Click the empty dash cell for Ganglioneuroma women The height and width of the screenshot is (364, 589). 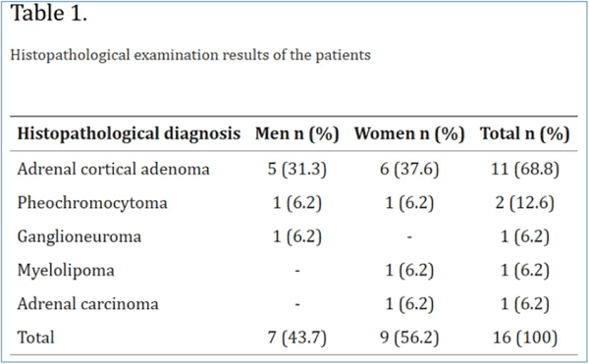(409, 236)
